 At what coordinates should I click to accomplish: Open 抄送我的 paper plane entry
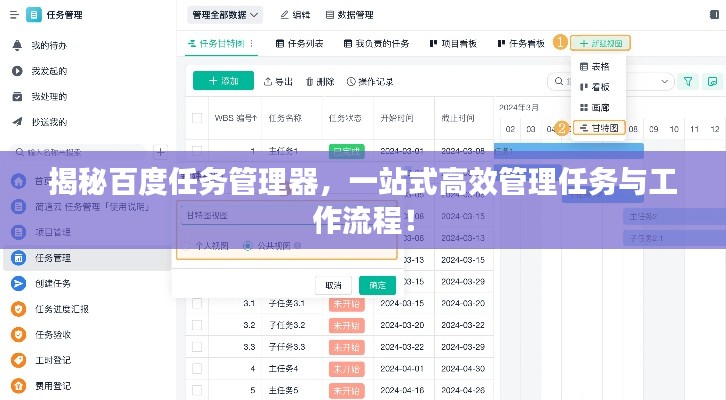17,122
